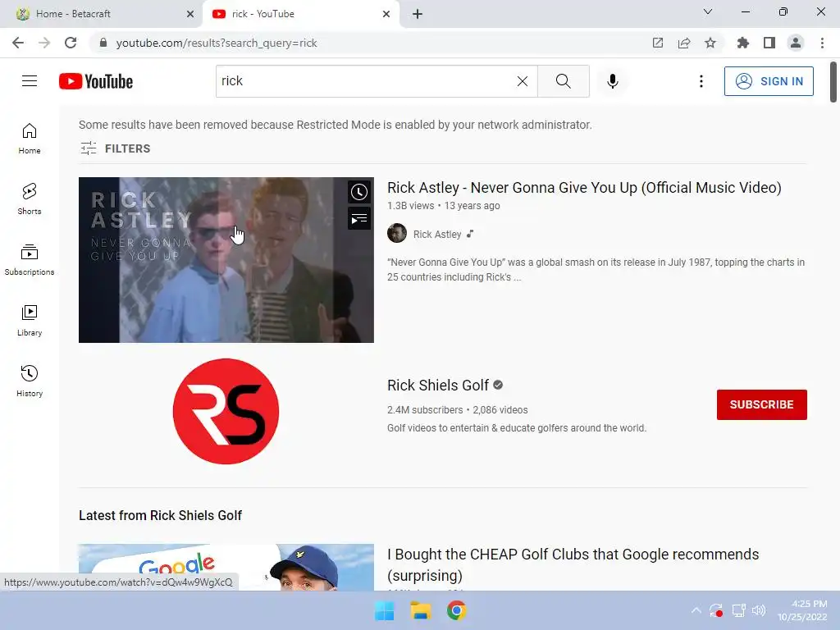
Task: Click the volume speaker tray icon
Action: click(759, 610)
